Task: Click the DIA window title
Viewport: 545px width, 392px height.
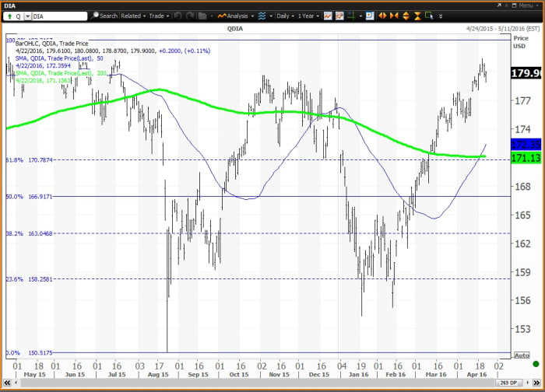Action: pos(9,6)
